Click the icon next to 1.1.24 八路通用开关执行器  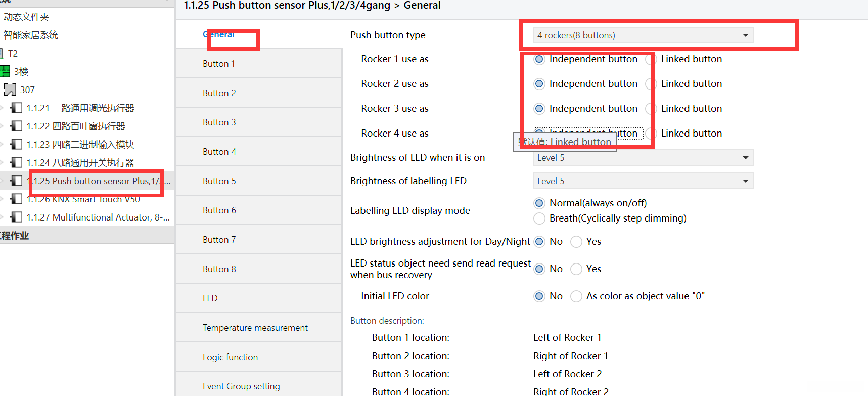[17, 162]
